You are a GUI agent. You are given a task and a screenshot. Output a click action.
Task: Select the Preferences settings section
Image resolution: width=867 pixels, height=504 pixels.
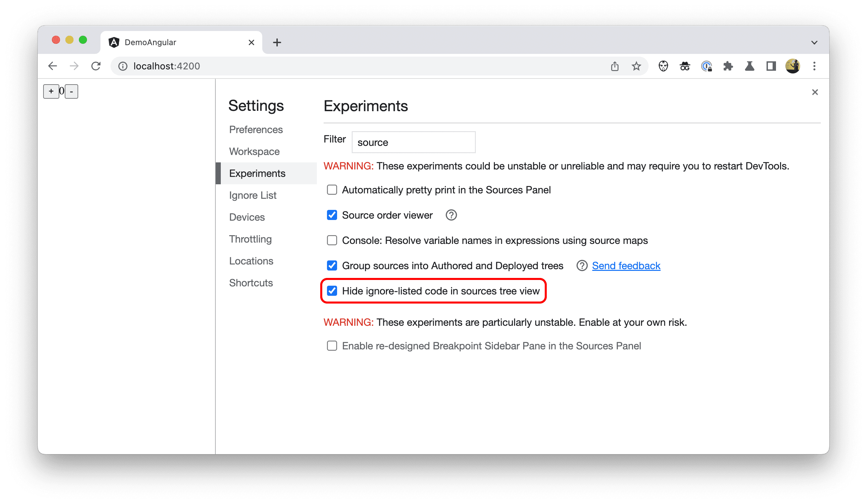click(256, 129)
